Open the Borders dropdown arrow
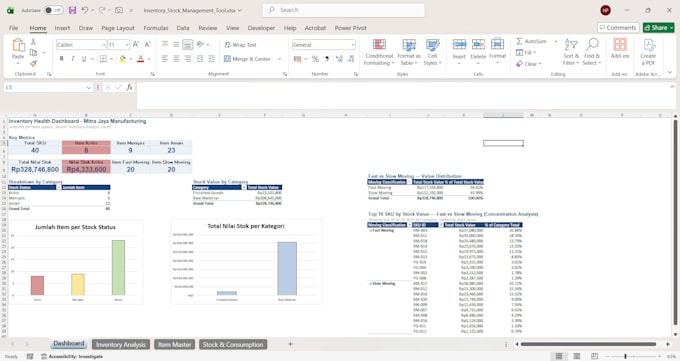680x361 pixels. point(111,59)
